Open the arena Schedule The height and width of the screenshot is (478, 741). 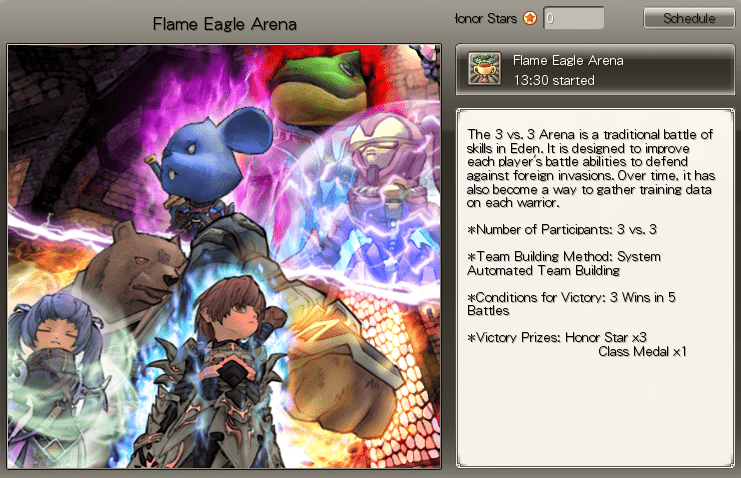tap(689, 18)
